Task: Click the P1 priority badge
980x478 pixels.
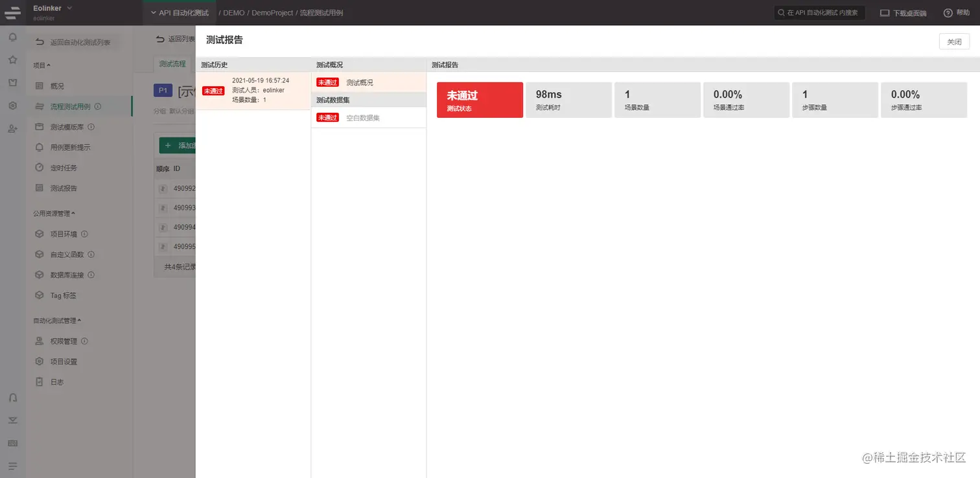Action: point(163,90)
